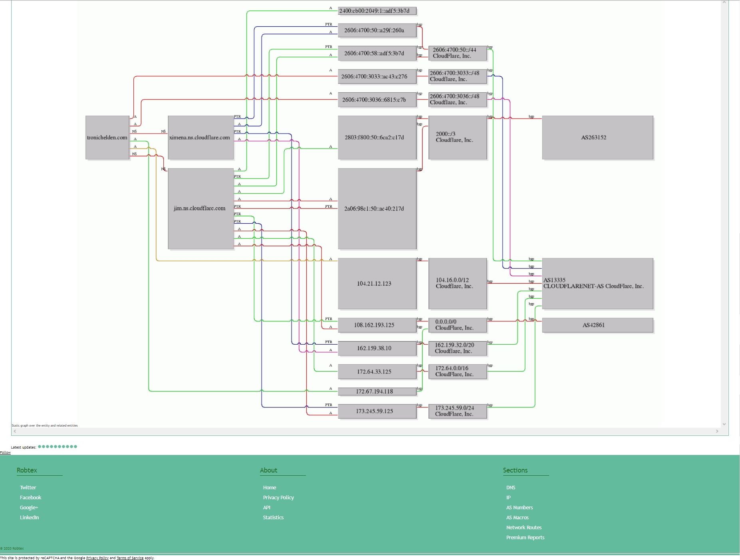
Task: Click the graph's scroll-up arrow
Action: (724, 2)
